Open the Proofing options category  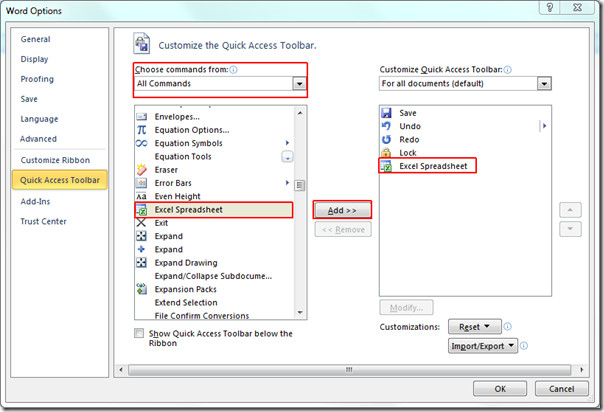(37, 79)
